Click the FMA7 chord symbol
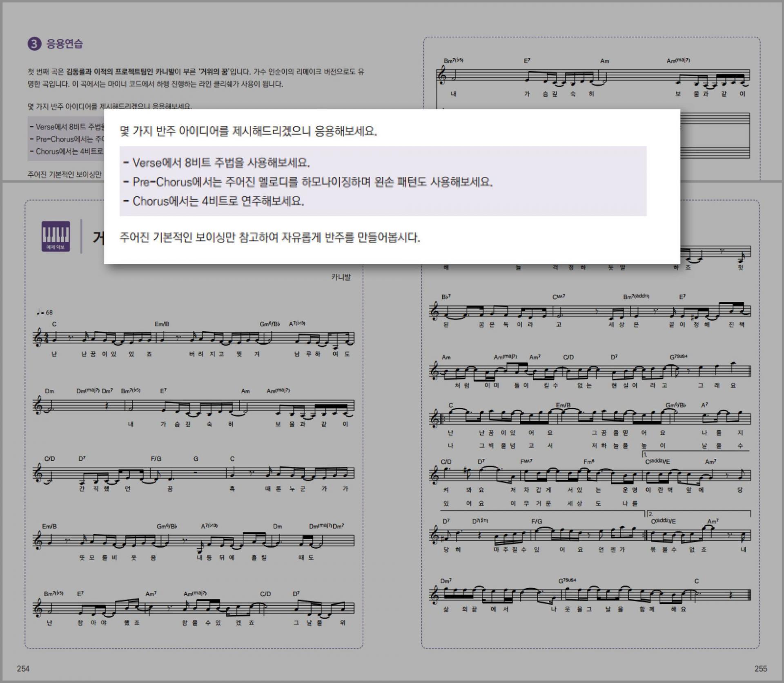 526,461
